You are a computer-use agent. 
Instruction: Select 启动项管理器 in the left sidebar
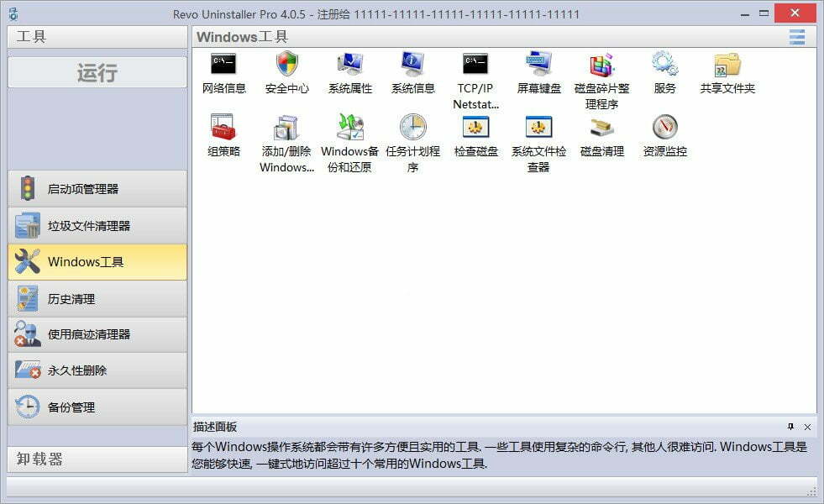click(97, 188)
